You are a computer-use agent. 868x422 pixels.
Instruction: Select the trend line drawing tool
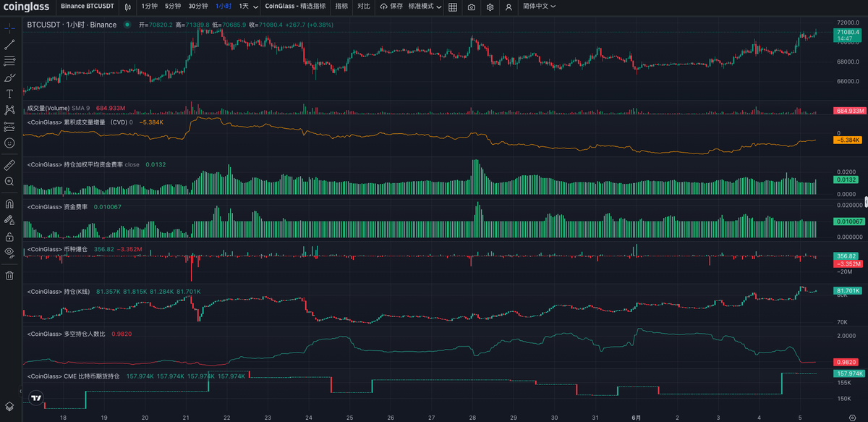(x=9, y=44)
